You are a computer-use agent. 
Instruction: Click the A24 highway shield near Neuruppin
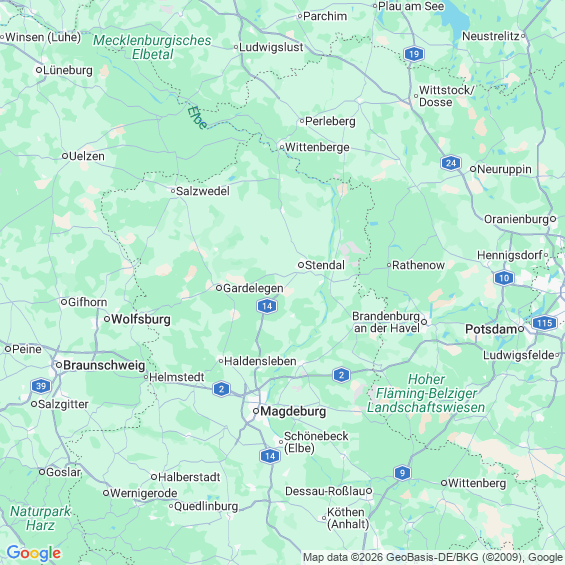pyautogui.click(x=450, y=163)
